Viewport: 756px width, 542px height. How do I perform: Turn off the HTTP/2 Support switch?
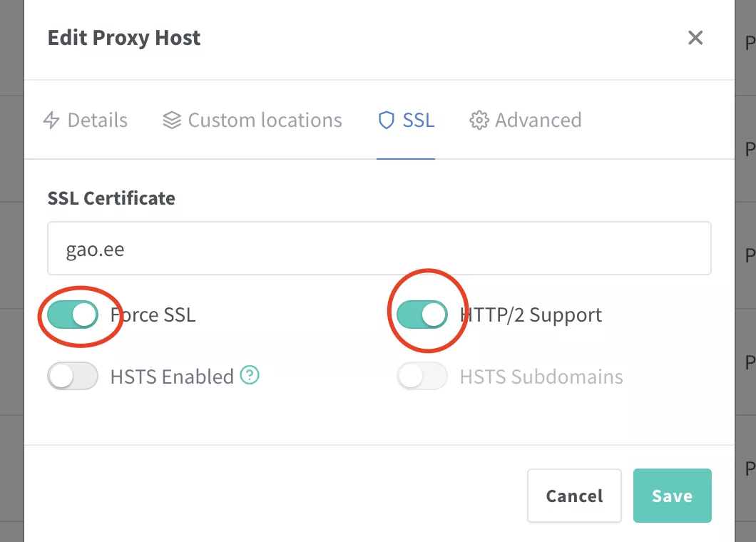(422, 315)
